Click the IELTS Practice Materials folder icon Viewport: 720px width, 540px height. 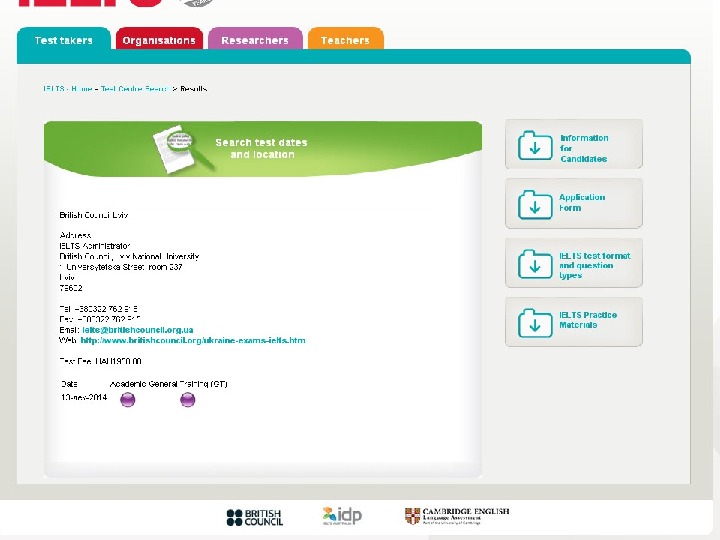click(x=535, y=323)
